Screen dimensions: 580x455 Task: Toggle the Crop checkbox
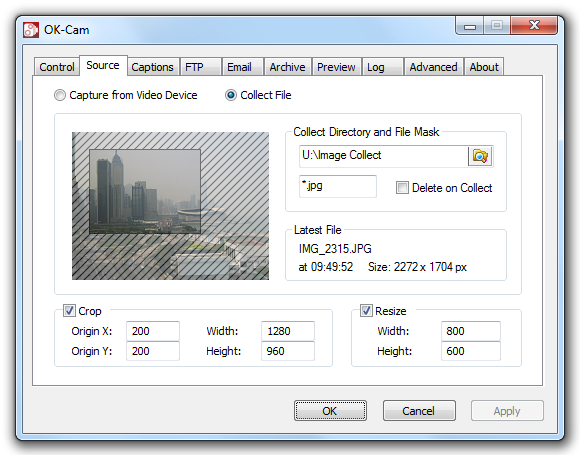69,310
